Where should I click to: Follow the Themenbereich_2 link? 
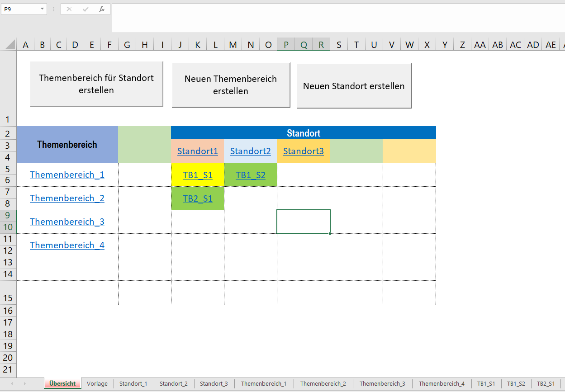pos(67,198)
